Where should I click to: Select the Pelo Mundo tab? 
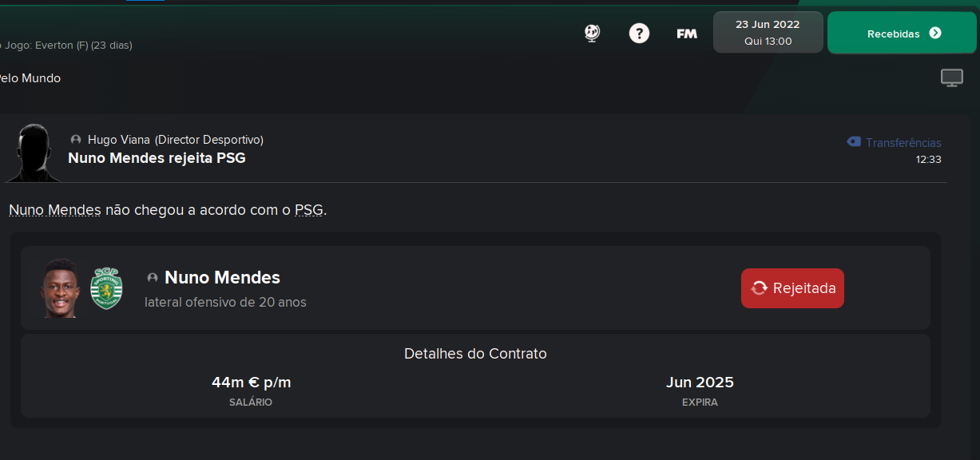click(29, 78)
